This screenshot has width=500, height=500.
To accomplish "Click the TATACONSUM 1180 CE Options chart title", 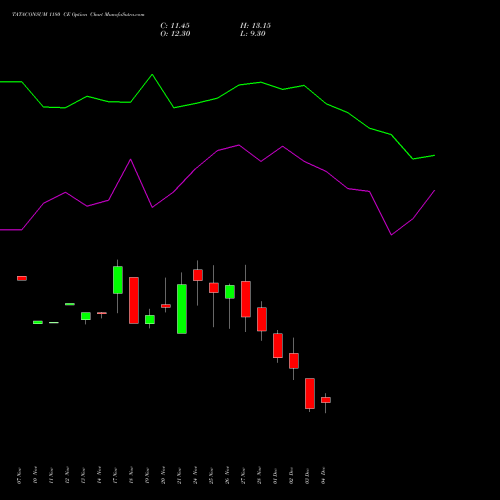I will pos(78,15).
